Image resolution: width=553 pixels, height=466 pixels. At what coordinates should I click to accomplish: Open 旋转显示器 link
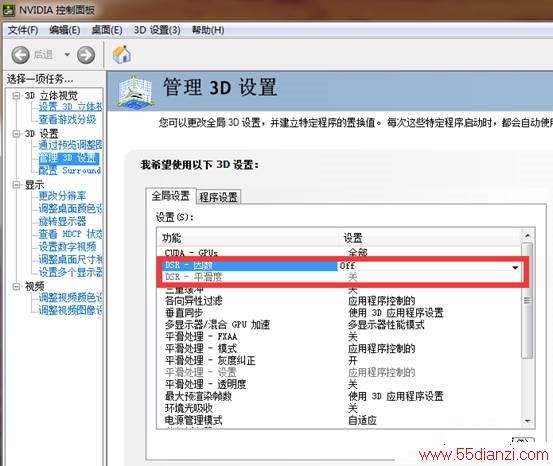[x=62, y=221]
